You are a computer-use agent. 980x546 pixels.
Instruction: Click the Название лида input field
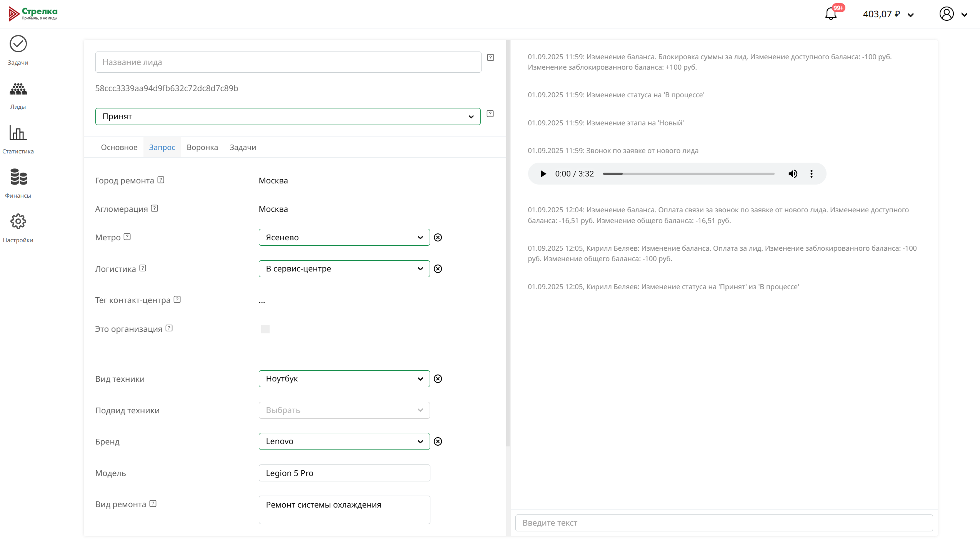coord(288,62)
